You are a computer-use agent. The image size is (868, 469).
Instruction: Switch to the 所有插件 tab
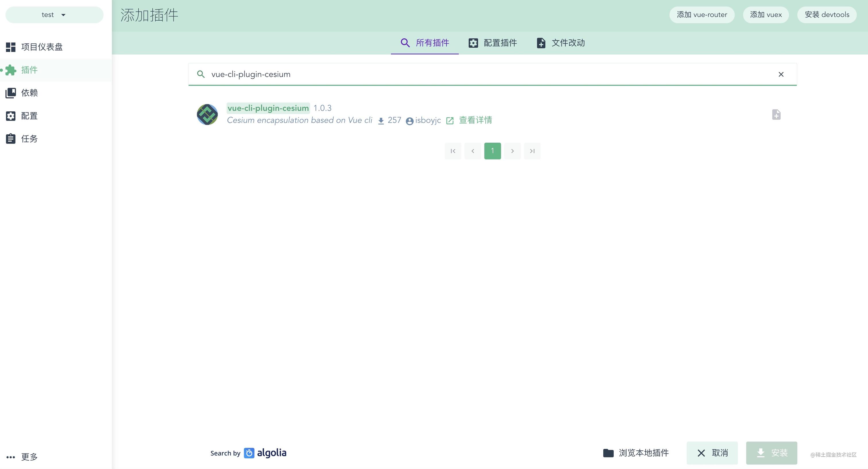(425, 43)
